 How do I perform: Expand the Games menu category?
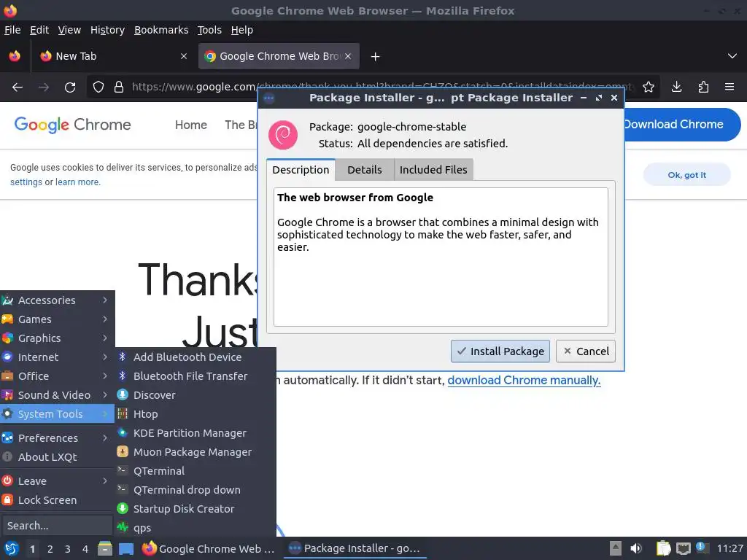coord(57,319)
